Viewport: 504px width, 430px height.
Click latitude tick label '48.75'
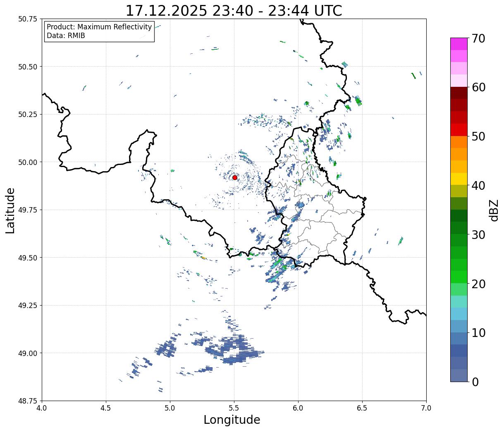(28, 401)
